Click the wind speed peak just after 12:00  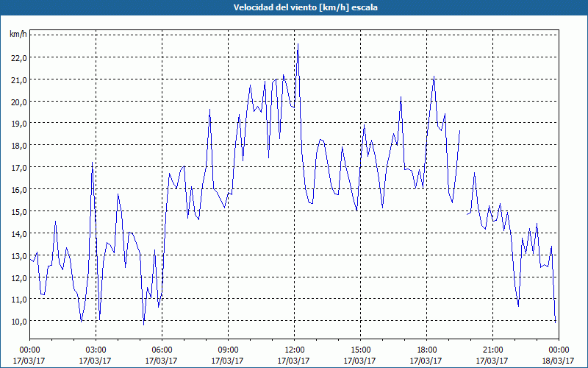pyautogui.click(x=298, y=44)
